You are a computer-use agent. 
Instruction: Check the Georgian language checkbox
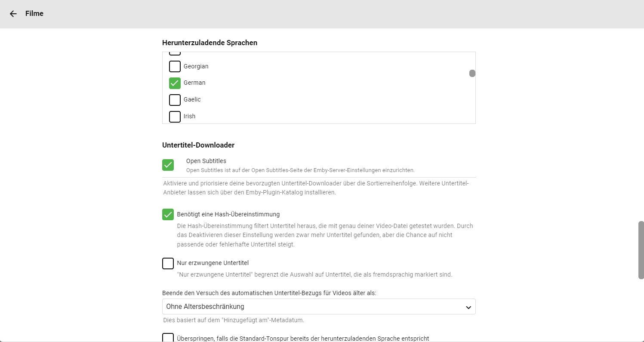[175, 66]
